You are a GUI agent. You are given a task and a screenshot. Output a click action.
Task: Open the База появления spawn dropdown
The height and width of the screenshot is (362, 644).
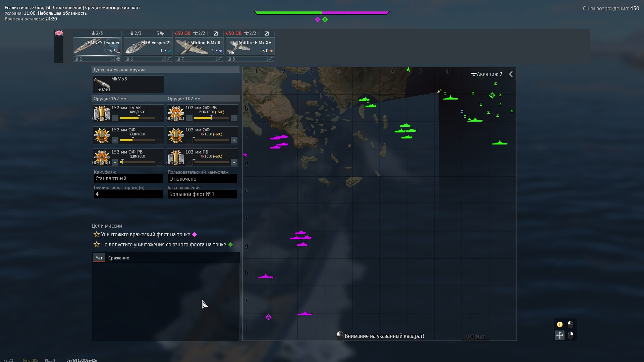(202, 194)
